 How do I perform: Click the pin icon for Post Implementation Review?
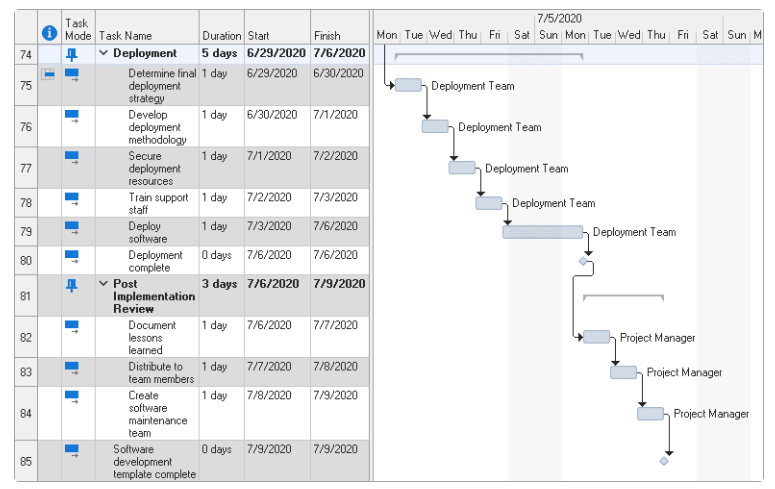tap(72, 285)
